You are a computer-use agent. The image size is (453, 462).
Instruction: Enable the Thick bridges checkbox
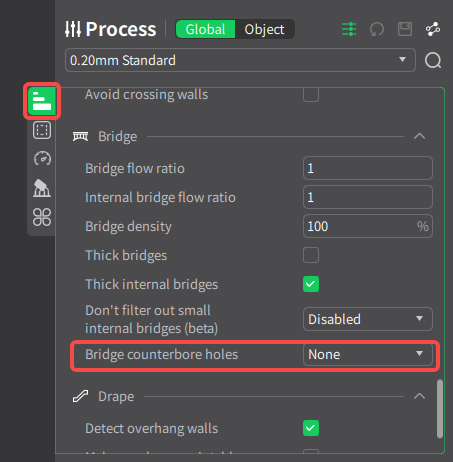pos(311,255)
